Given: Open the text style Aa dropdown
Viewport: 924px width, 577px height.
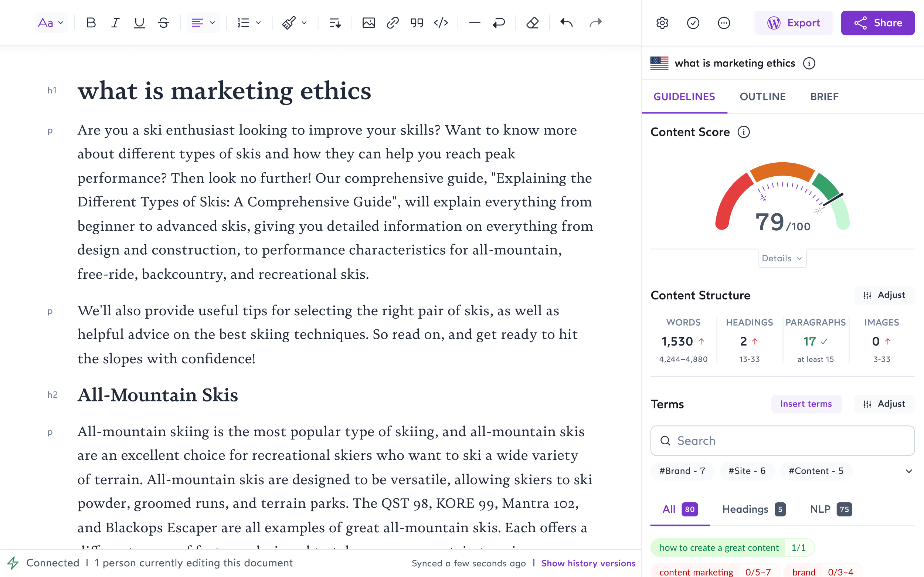Looking at the screenshot, I should 51,23.
